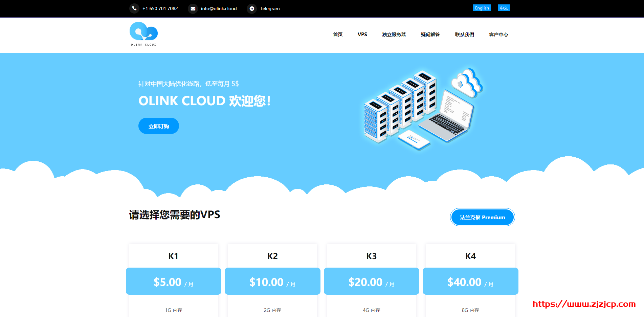The width and height of the screenshot is (644, 317).
Task: Select 独立服务器 in the navigation
Action: (x=394, y=34)
